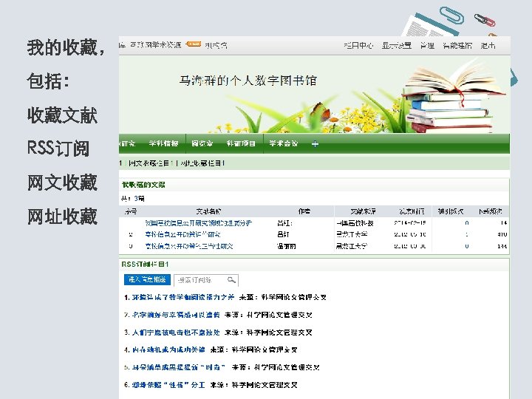Open RSS item 3 about 宁愿被电击也不愿独处
Viewport: 532px width, 399px height.
(x=176, y=332)
